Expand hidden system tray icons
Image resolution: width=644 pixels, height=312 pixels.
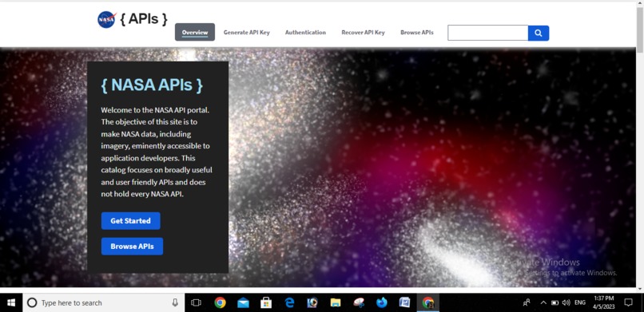click(543, 302)
